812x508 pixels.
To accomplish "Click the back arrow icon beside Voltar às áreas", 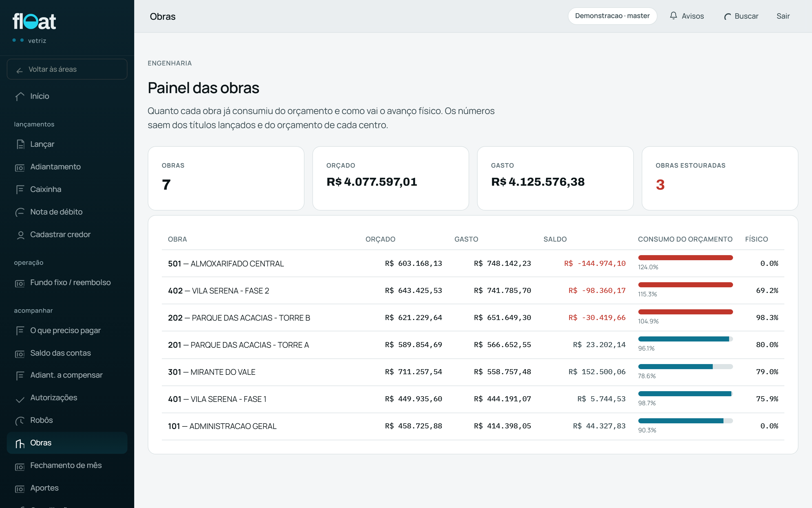I will tap(19, 70).
